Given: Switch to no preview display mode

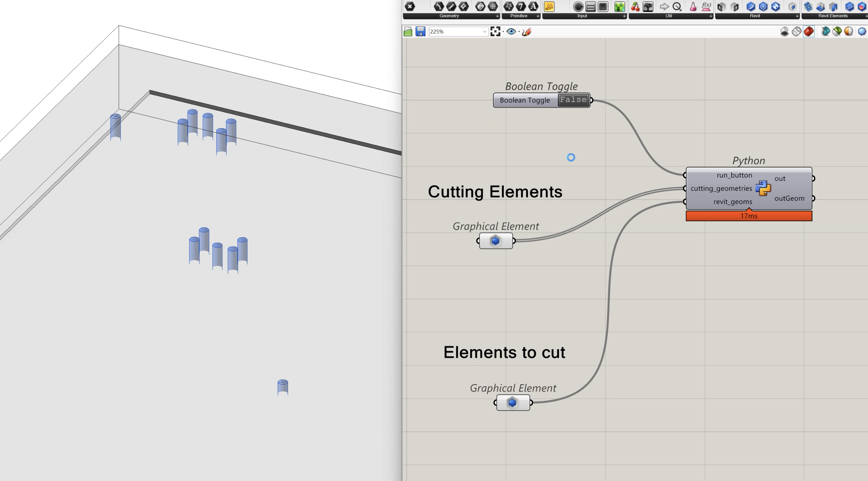Looking at the screenshot, I should pos(784,31).
